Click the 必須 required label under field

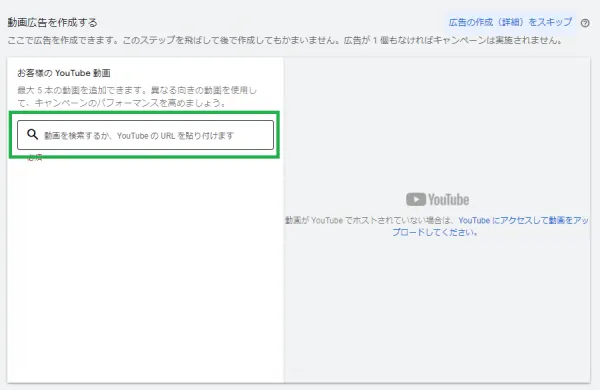pos(35,158)
